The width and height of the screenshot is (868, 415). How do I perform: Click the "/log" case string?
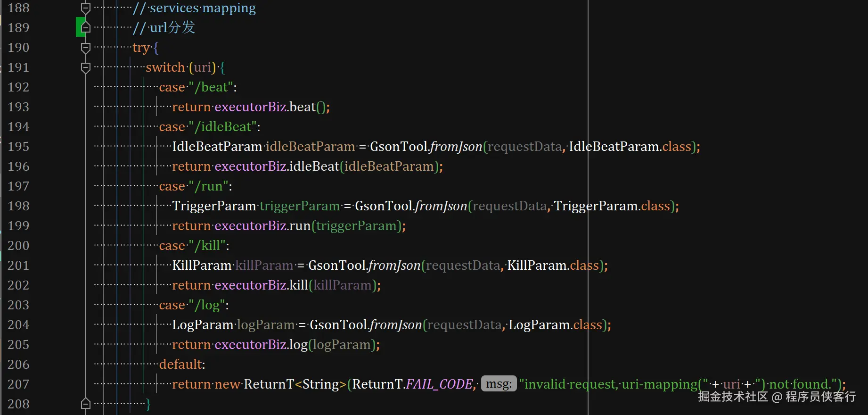207,305
